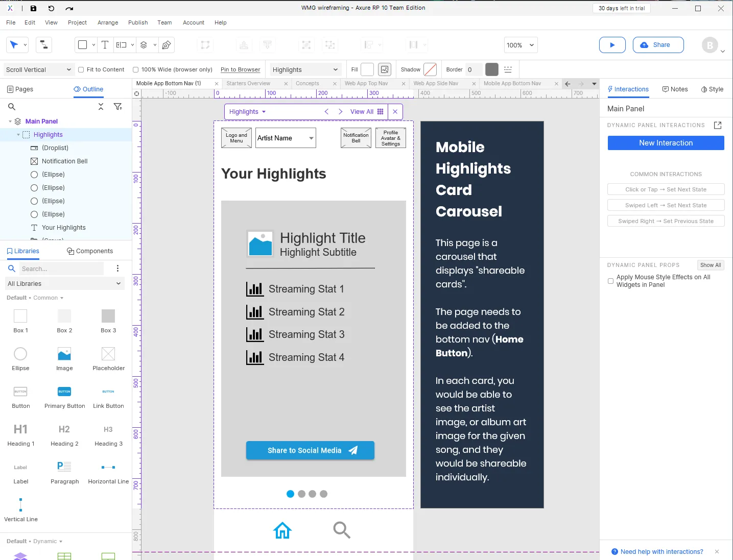Switch to the Notes tab
Image resolution: width=733 pixels, height=560 pixels.
pos(675,89)
